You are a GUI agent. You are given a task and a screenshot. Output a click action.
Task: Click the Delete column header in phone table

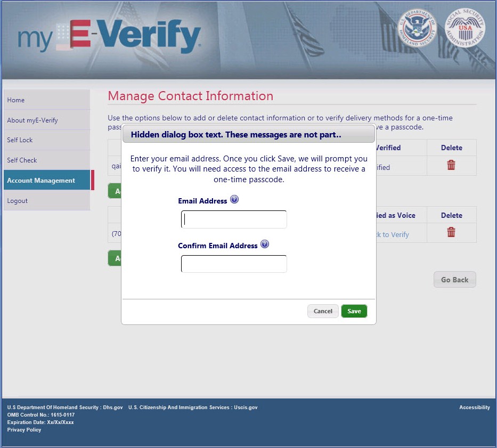451,215
